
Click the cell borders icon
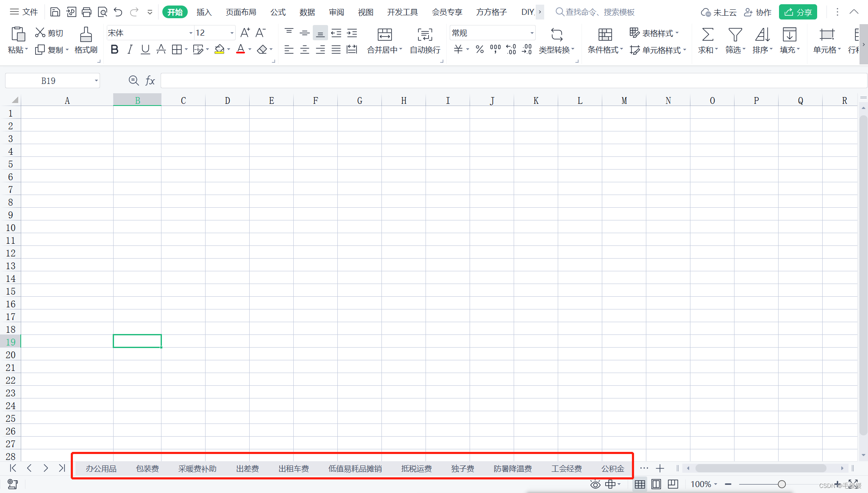pos(177,50)
